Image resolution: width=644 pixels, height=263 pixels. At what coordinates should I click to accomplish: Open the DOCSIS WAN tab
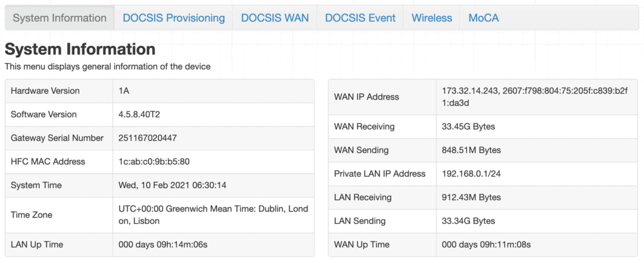(x=275, y=18)
